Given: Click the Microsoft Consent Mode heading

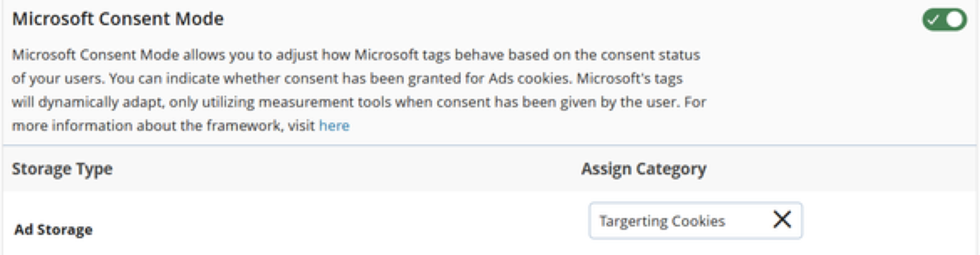Looking at the screenshot, I should pyautogui.click(x=118, y=19).
